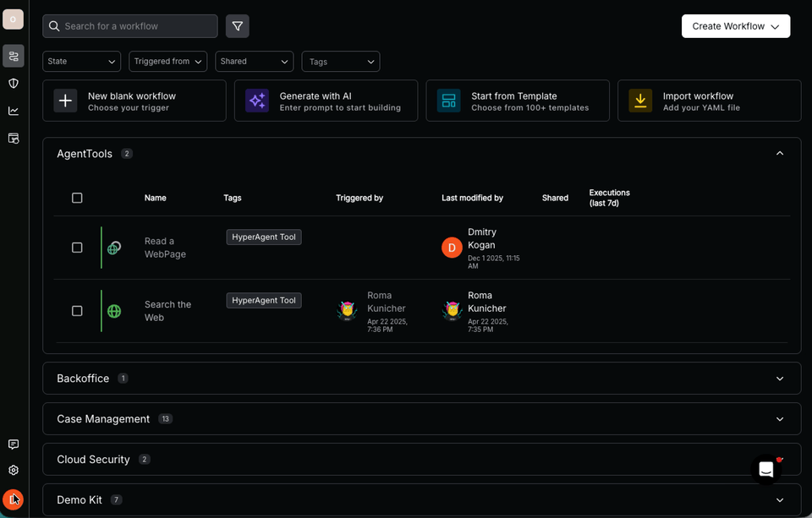Image resolution: width=812 pixels, height=518 pixels.
Task: Collapse the AgentTools section
Action: (x=780, y=153)
